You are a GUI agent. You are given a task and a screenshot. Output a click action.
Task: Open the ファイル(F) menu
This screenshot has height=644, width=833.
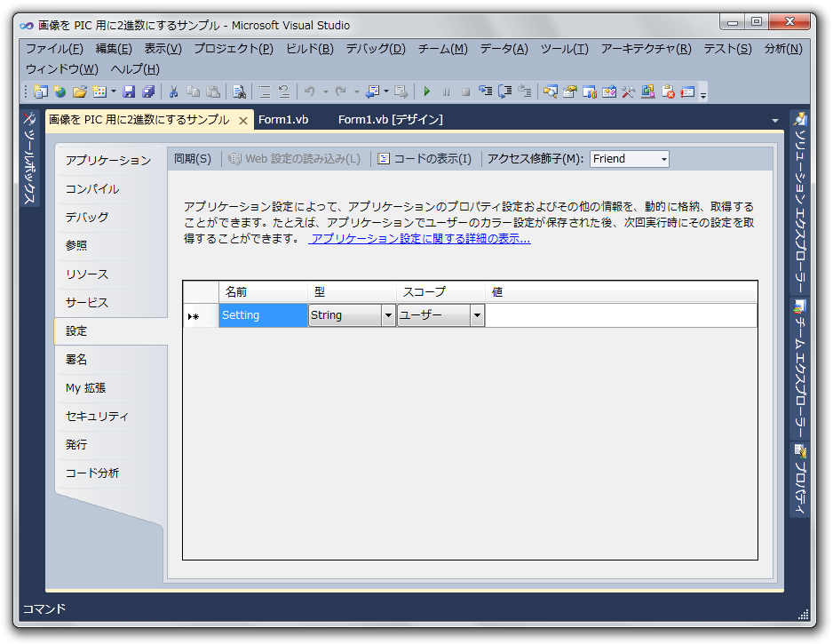point(54,49)
